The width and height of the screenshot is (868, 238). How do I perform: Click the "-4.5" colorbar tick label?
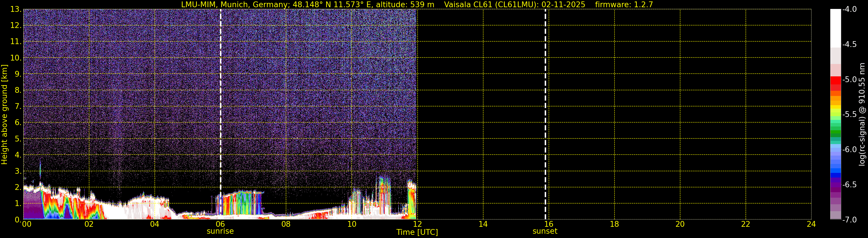pos(849,44)
